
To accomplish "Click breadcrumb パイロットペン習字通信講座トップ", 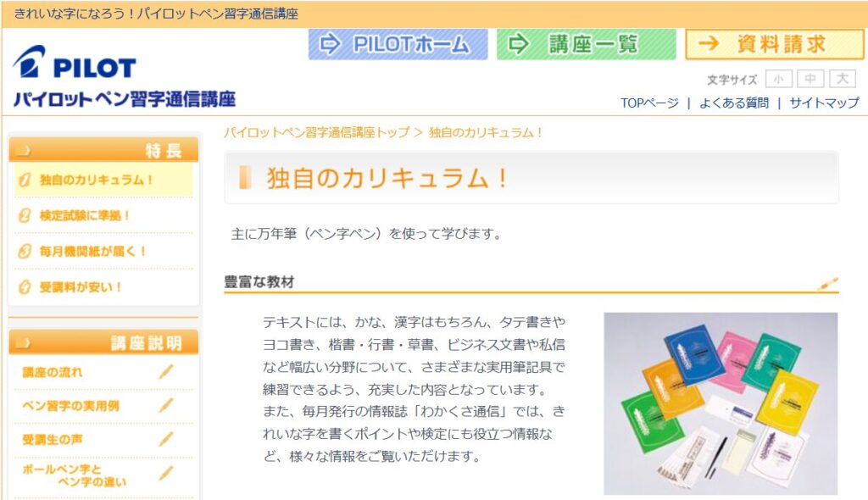I will (317, 132).
